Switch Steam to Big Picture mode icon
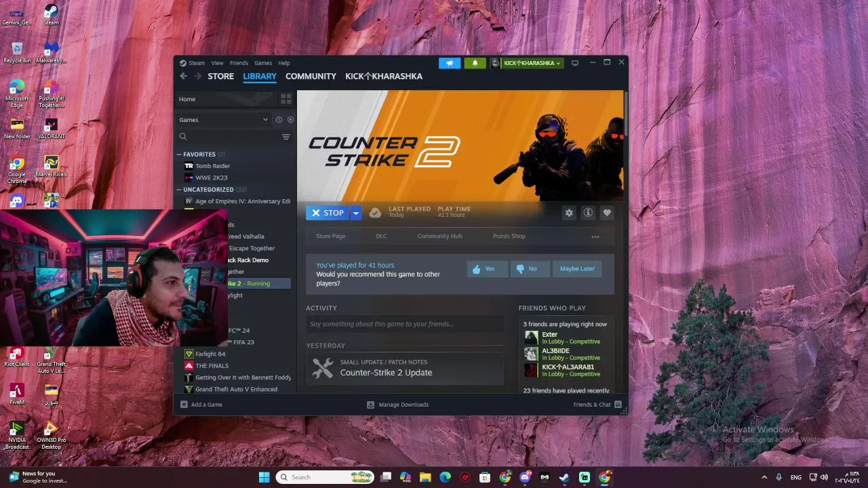This screenshot has height=488, width=868. click(x=575, y=63)
